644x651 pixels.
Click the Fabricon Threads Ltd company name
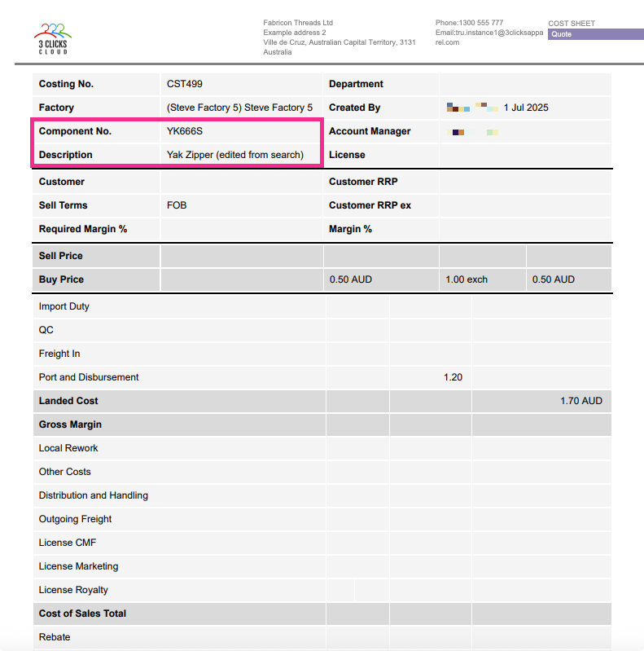[298, 23]
